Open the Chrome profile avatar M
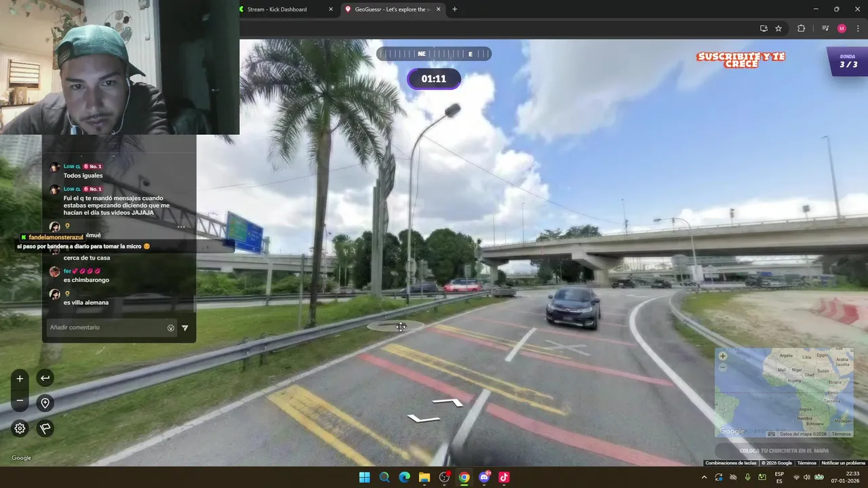This screenshot has height=488, width=868. pyautogui.click(x=842, y=28)
